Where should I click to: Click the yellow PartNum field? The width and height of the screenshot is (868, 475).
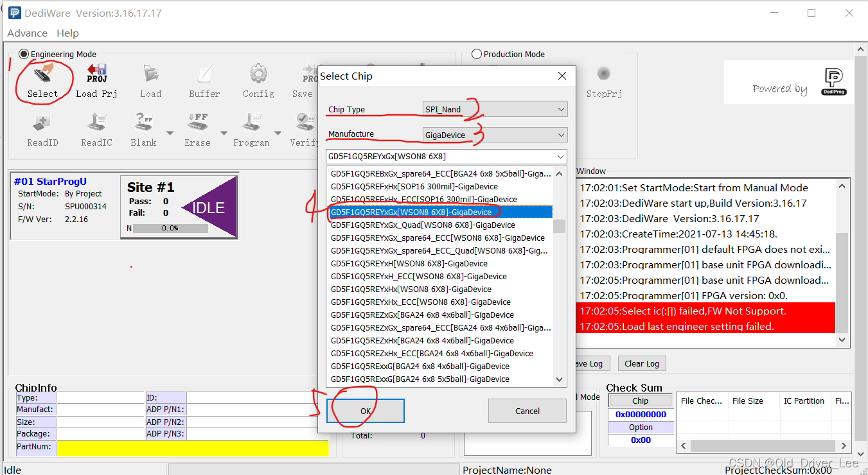[x=193, y=448]
